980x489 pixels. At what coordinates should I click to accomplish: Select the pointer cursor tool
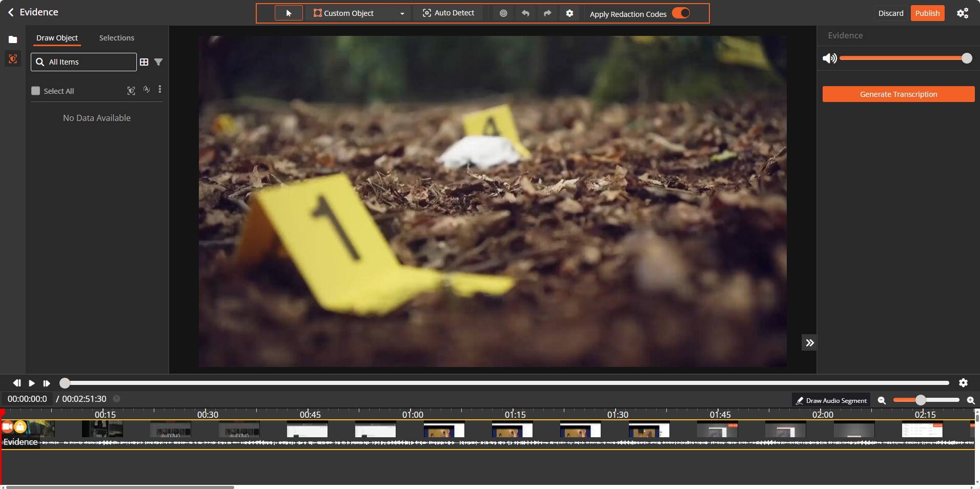[289, 13]
